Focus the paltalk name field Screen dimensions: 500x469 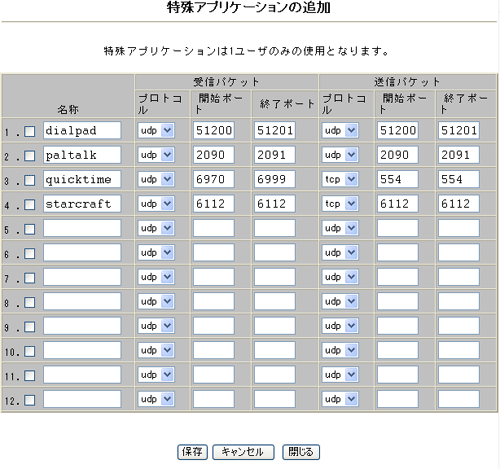[x=82, y=155]
